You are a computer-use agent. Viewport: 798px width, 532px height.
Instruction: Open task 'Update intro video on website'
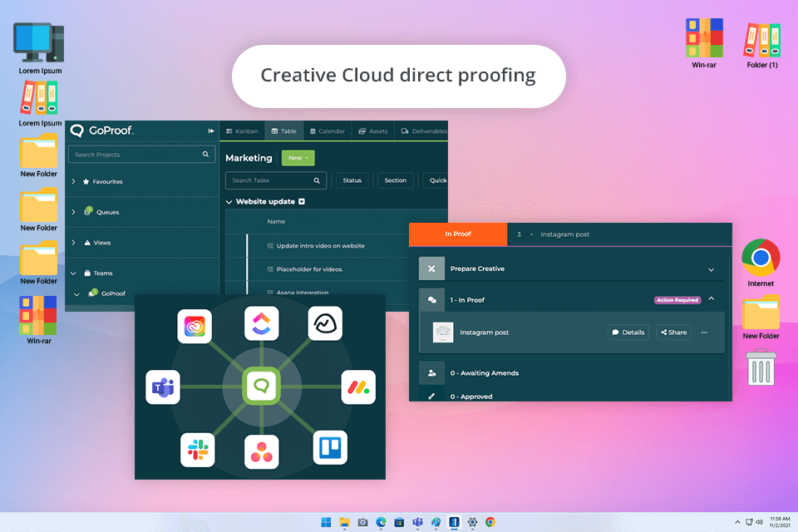pyautogui.click(x=321, y=245)
